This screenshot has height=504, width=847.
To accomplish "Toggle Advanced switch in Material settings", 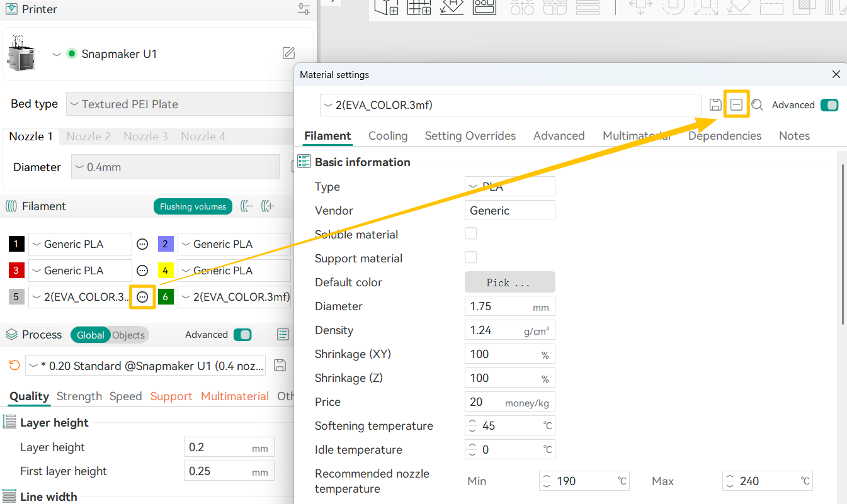I will pos(829,105).
